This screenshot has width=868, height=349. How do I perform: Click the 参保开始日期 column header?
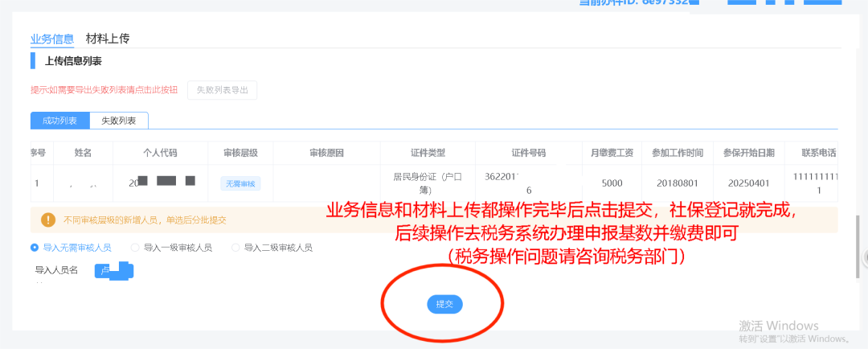748,154
